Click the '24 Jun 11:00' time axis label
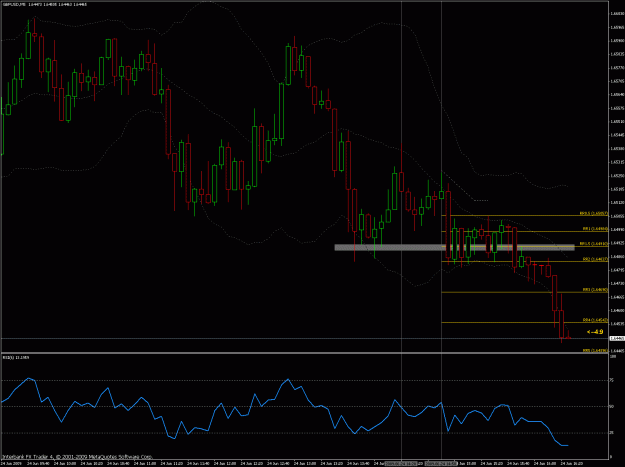Image resolution: width=625 pixels, height=467 pixels. 145,463
